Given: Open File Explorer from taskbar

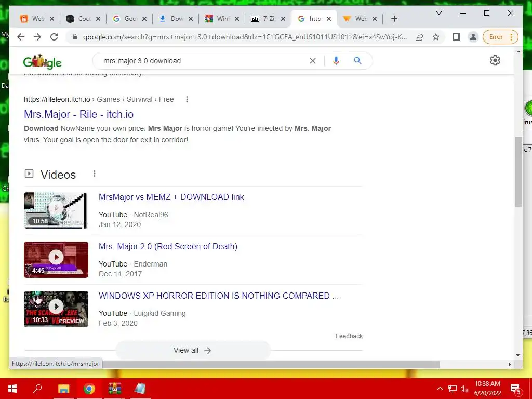Looking at the screenshot, I should click(x=63, y=389).
